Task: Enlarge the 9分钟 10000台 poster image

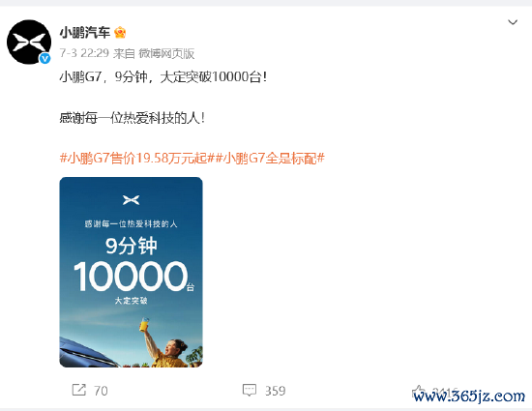Action: click(131, 272)
